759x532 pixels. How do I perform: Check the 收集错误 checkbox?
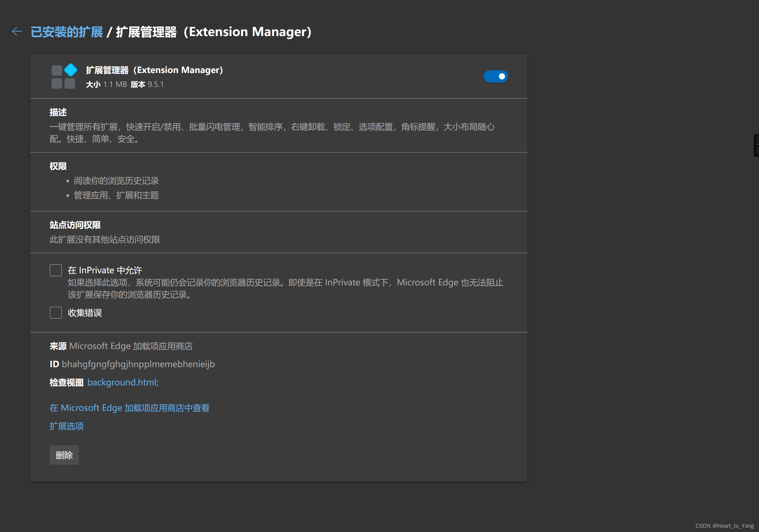(x=55, y=313)
